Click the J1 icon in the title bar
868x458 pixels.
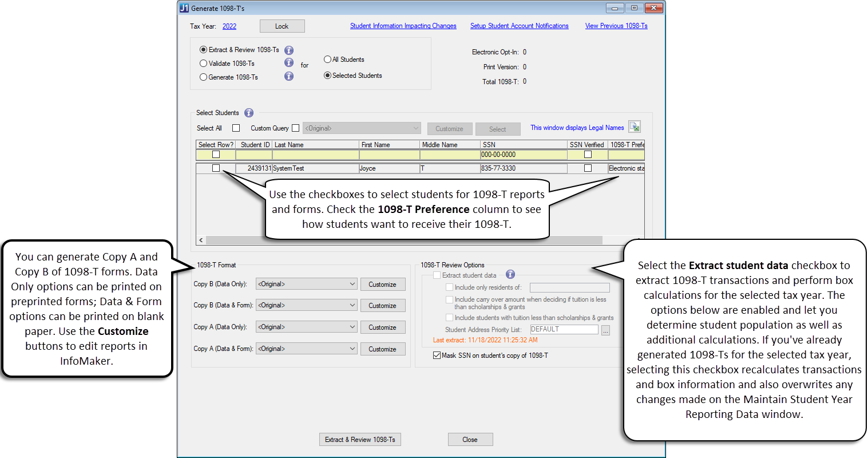(x=183, y=7)
